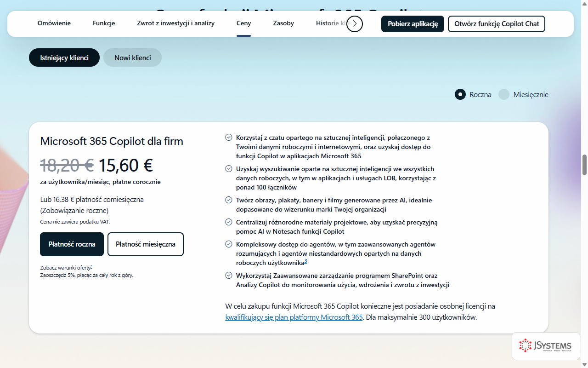Select the Roczna billing radio button

460,94
